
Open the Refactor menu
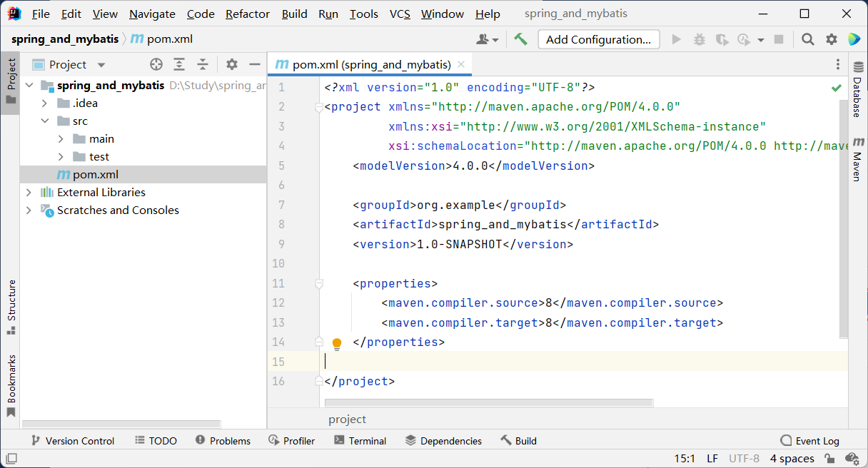tap(248, 14)
